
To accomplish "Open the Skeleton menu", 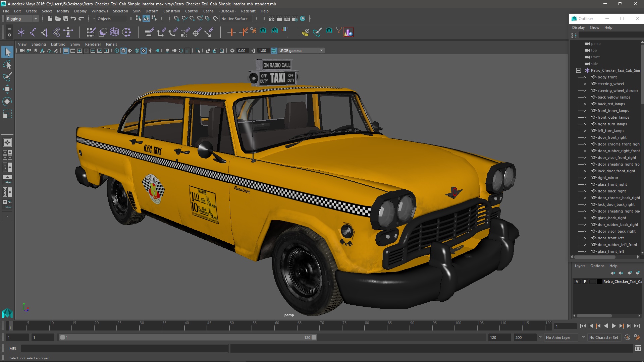I will pos(120,11).
